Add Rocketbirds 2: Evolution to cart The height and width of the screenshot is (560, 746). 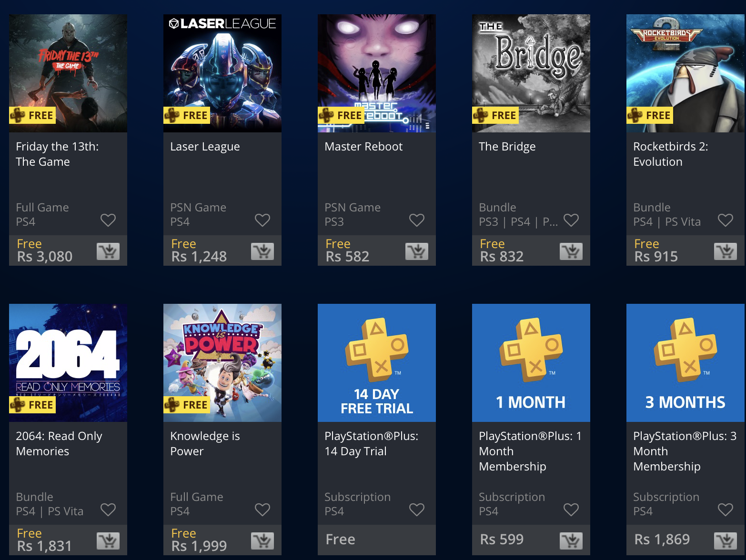pyautogui.click(x=726, y=251)
